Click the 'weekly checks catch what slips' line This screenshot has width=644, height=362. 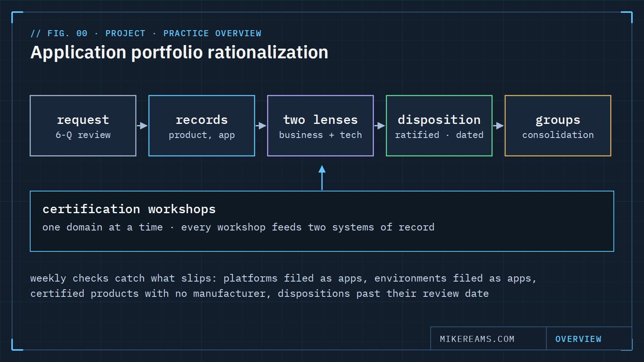click(283, 278)
